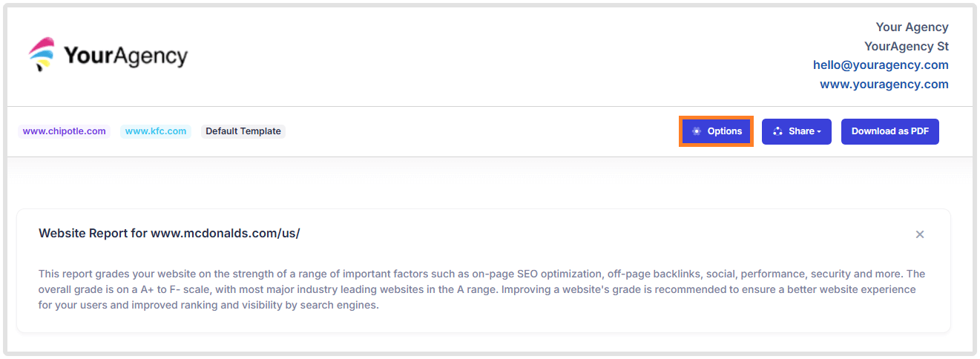Dismiss the Website Report card with X
This screenshot has height=359, width=980.
tap(920, 234)
